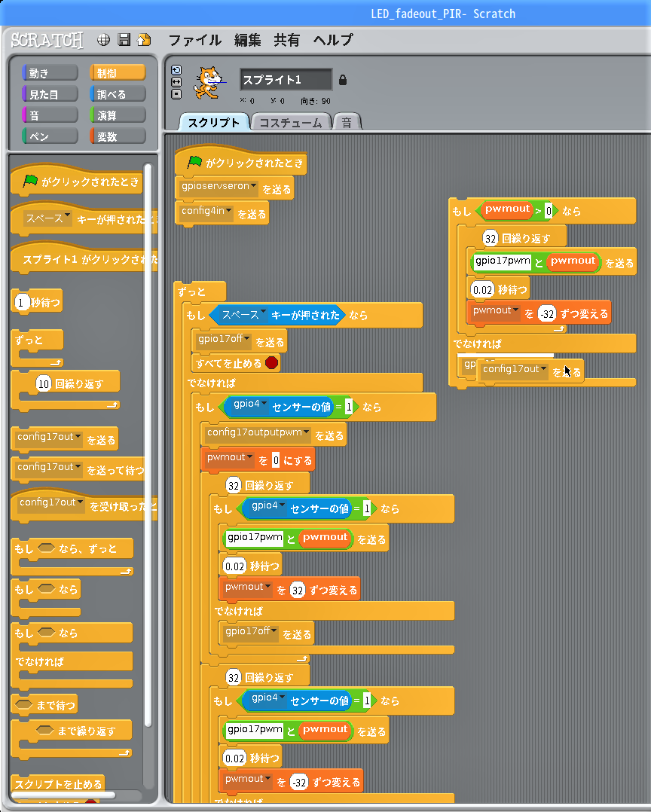Click the stop sign icon in すべてを止める block
The height and width of the screenshot is (812, 651).
coord(271,363)
